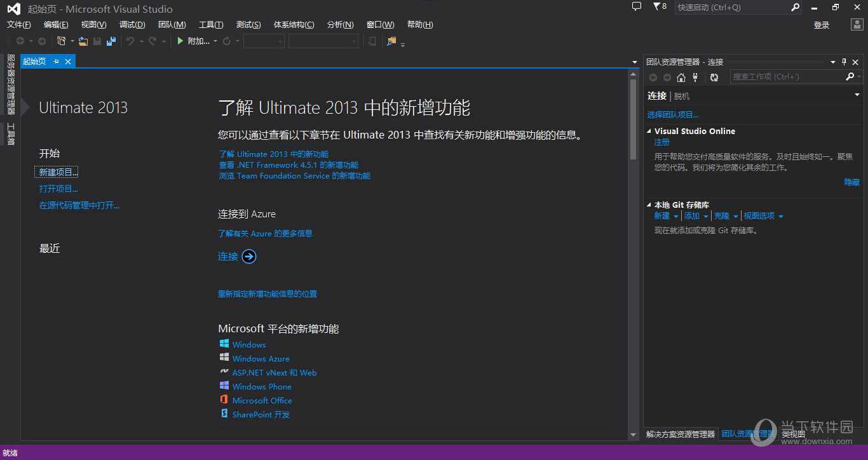Click the navigate forward toolbar icon

(42, 41)
